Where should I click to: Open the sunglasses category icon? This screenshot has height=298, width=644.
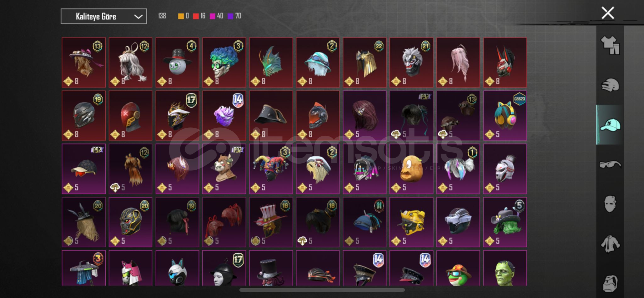(x=610, y=164)
